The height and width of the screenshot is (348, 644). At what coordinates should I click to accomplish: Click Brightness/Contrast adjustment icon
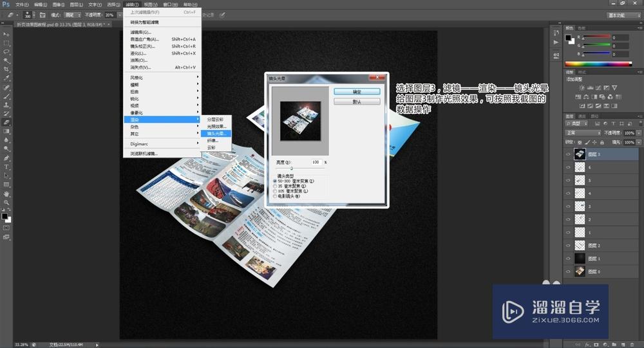(x=582, y=88)
